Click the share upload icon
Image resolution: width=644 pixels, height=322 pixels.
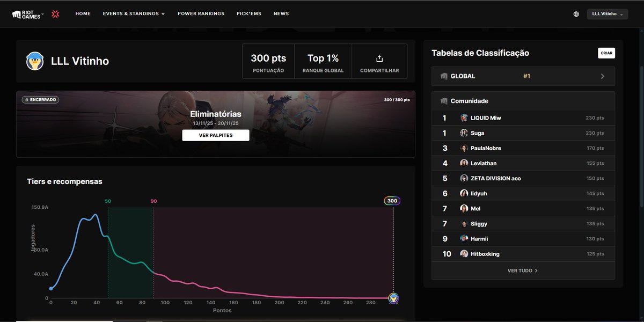point(379,58)
